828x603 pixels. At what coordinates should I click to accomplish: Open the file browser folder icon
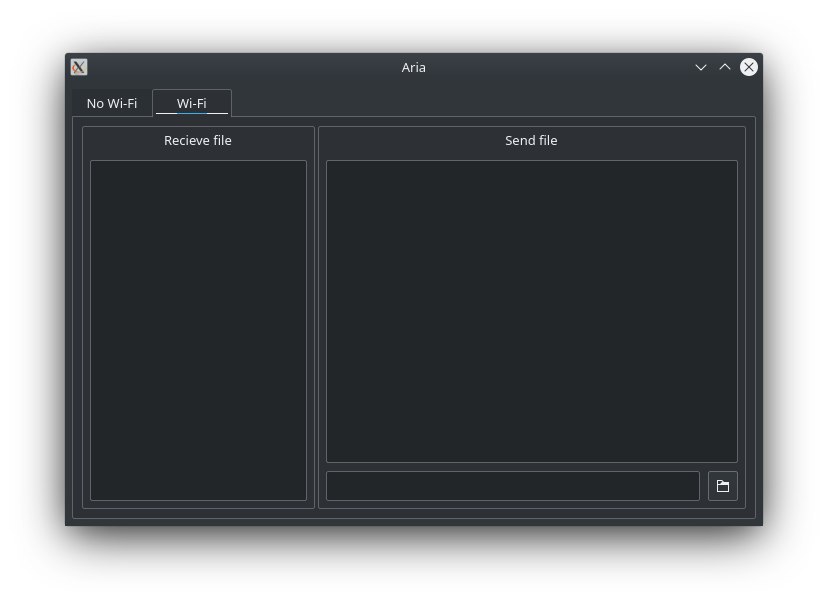722,486
